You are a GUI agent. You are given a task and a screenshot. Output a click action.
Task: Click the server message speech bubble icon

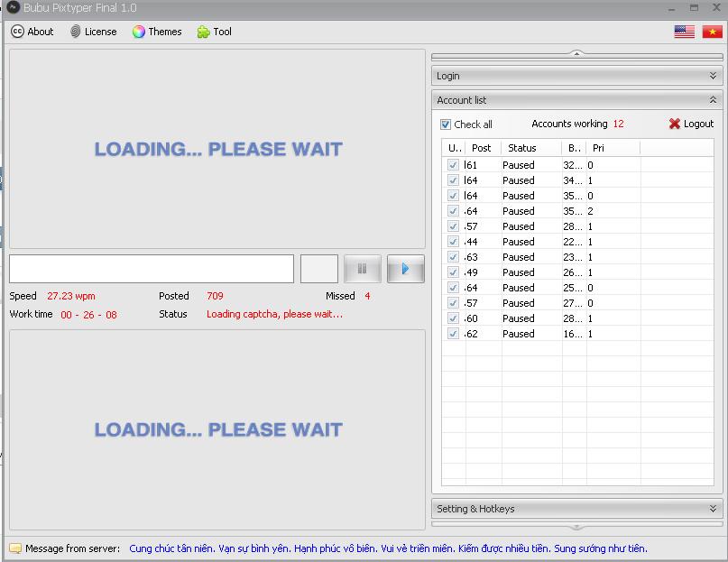(x=15, y=548)
